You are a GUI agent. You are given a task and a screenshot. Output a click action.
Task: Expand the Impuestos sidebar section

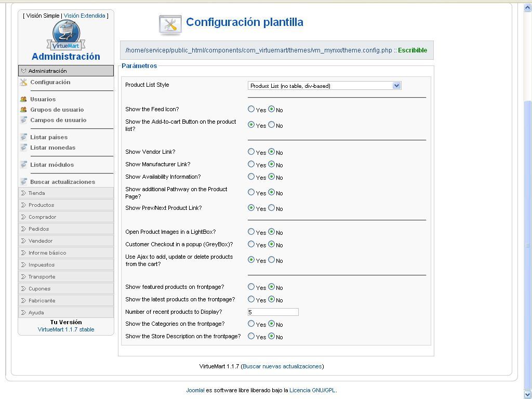click(x=66, y=264)
